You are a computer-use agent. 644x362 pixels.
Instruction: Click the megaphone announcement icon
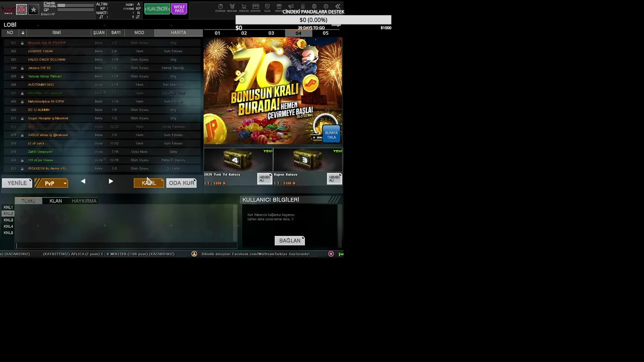click(x=291, y=7)
